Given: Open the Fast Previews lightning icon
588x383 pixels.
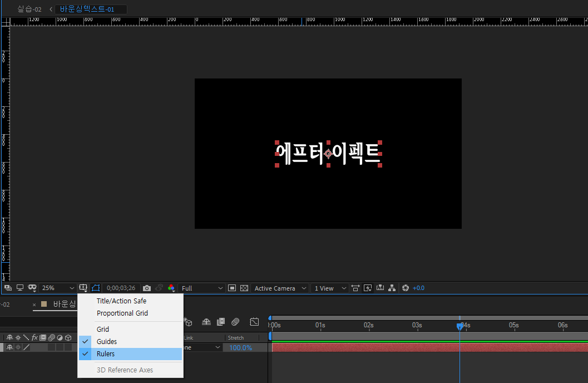Looking at the screenshot, I should (368, 288).
